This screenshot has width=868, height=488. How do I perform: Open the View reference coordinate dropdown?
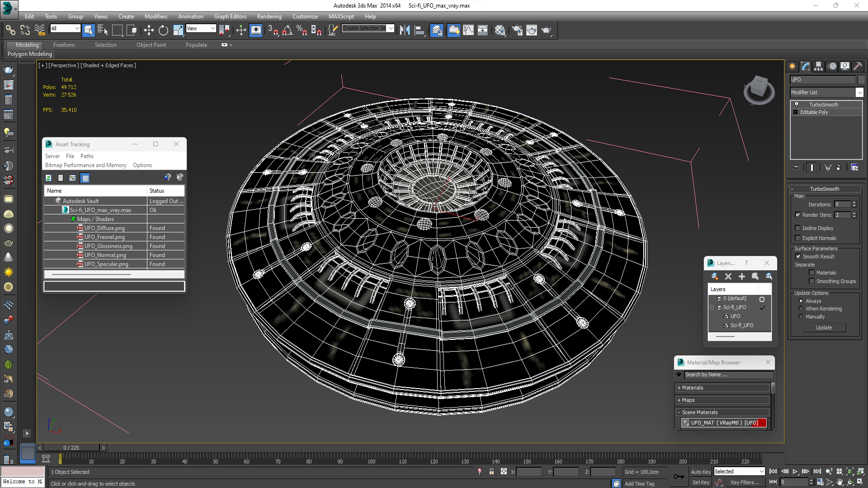[201, 28]
